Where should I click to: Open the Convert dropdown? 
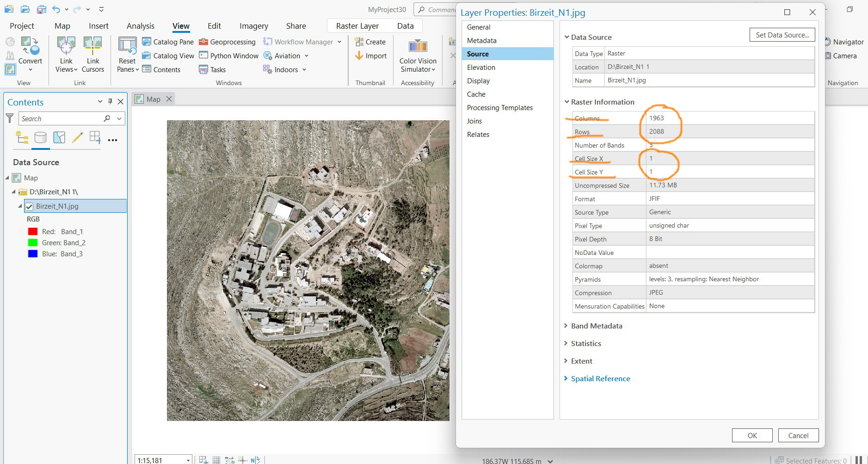click(31, 69)
